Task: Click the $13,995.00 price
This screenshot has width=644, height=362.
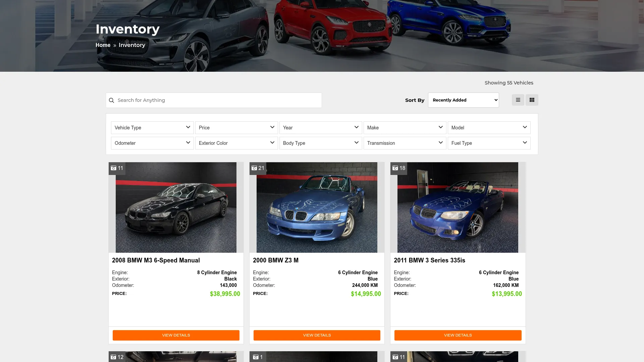Action: tap(507, 294)
